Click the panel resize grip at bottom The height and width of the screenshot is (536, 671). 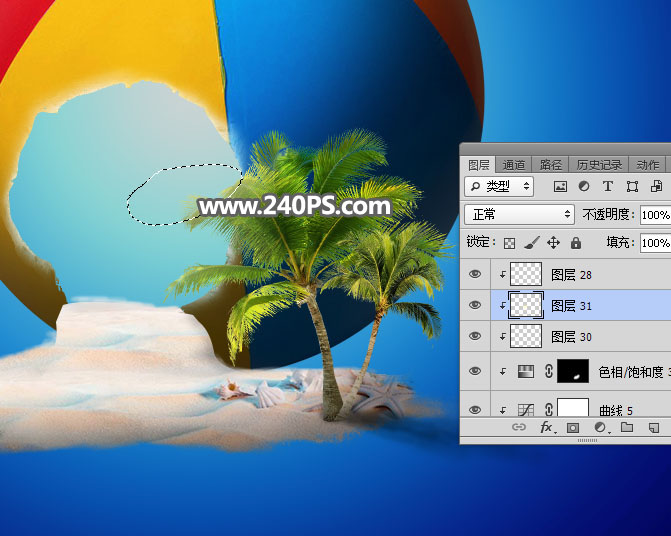click(587, 440)
